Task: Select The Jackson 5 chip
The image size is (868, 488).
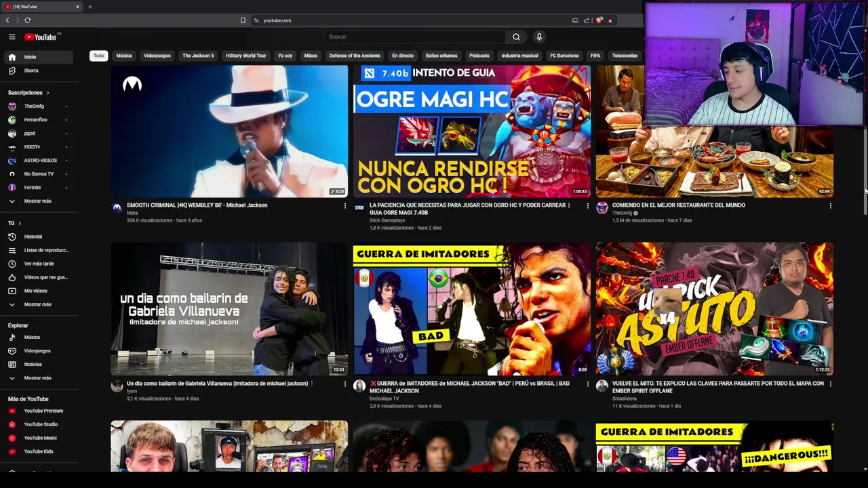Action: 198,56
